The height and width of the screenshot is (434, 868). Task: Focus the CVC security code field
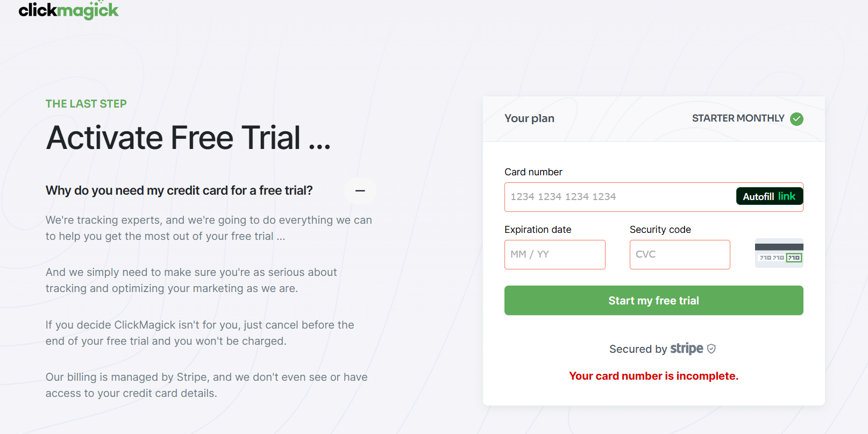coord(680,254)
